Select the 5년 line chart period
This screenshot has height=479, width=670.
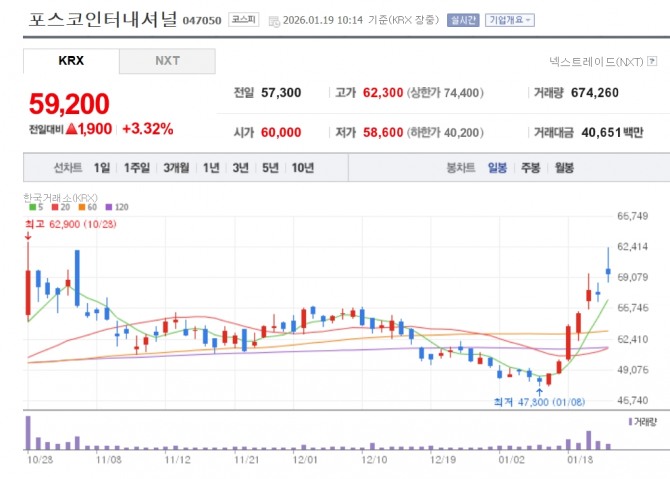click(270, 168)
